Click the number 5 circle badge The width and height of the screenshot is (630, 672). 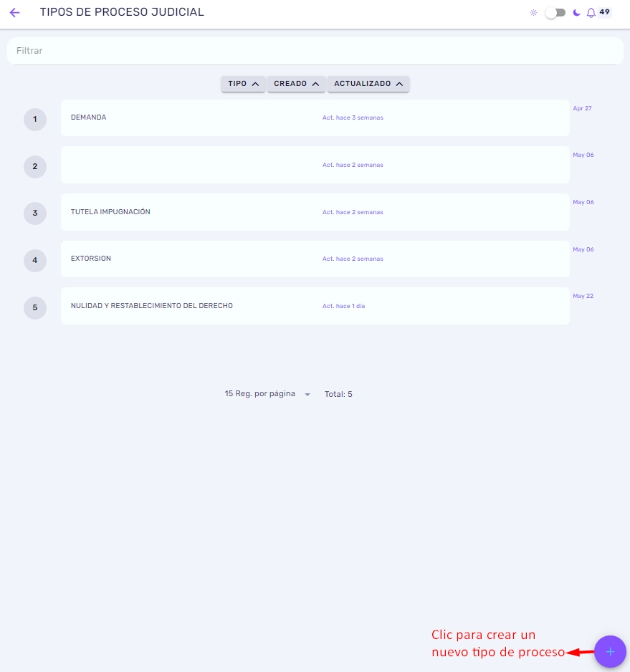35,308
